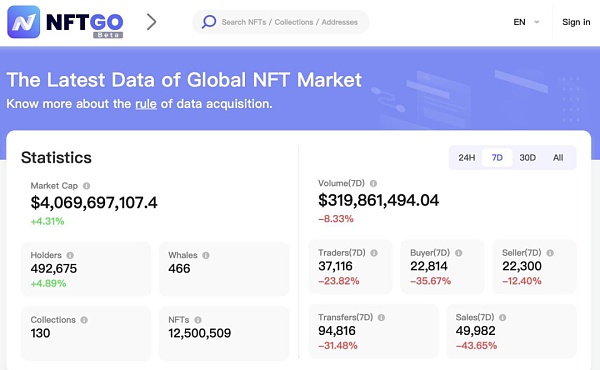This screenshot has width=600, height=370.
Task: Click the info icon next to Holders
Action: [x=70, y=255]
